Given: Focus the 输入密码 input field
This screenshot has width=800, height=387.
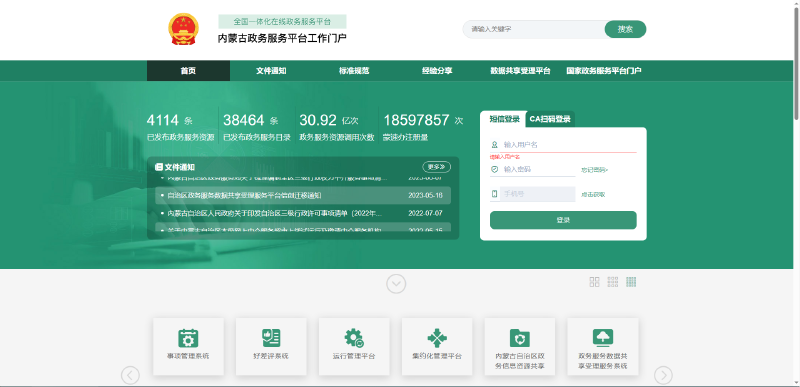Looking at the screenshot, I should coord(538,169).
